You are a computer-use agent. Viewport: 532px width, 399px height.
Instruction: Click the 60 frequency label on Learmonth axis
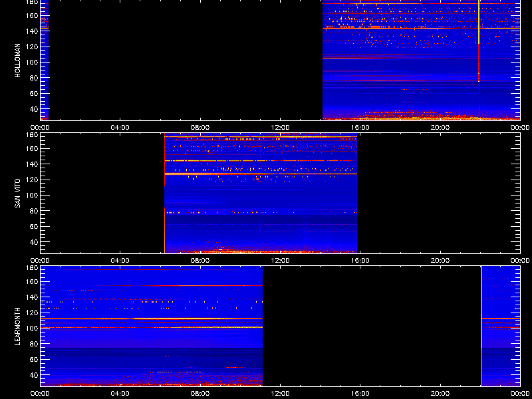[x=34, y=360]
